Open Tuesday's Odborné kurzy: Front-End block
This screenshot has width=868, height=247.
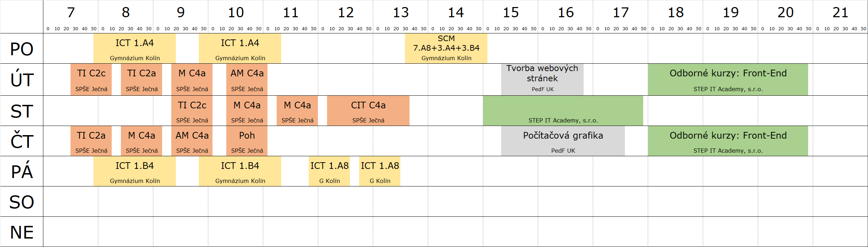pos(728,80)
